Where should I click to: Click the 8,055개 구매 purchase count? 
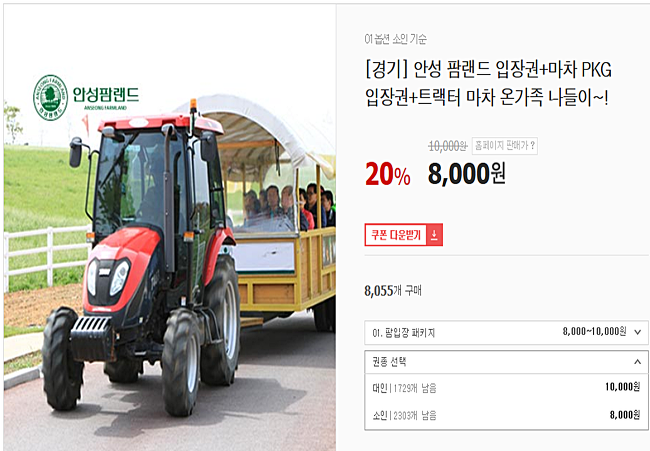[x=393, y=291]
